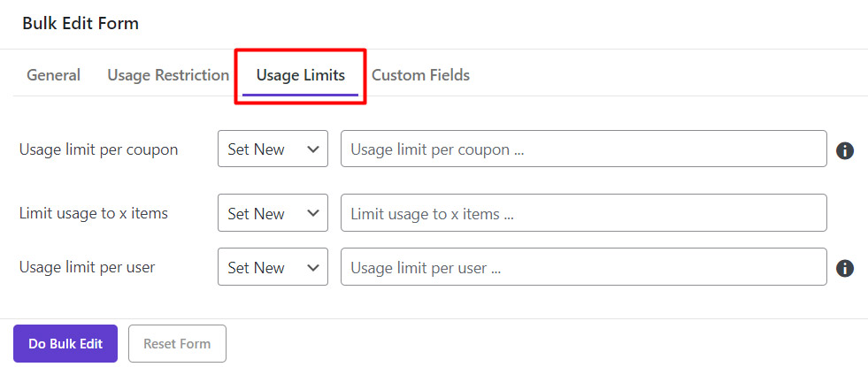
Task: Click chevron arrow on Usage limit per coupon dropdown
Action: click(x=311, y=149)
